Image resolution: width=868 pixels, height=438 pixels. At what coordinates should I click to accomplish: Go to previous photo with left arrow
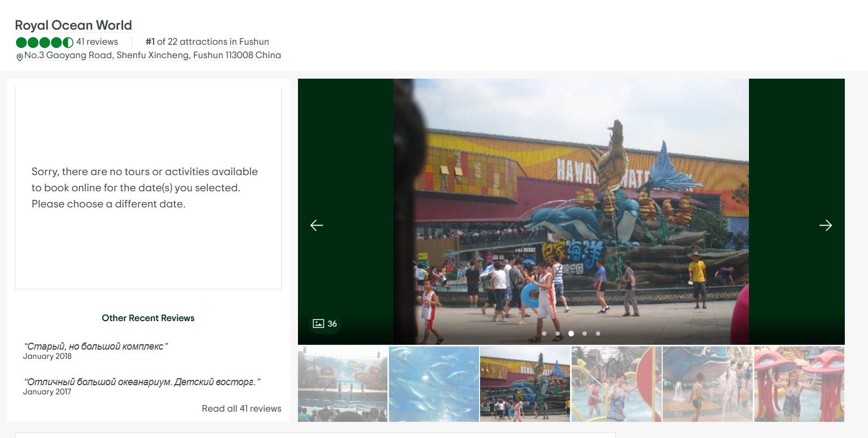pyautogui.click(x=317, y=225)
